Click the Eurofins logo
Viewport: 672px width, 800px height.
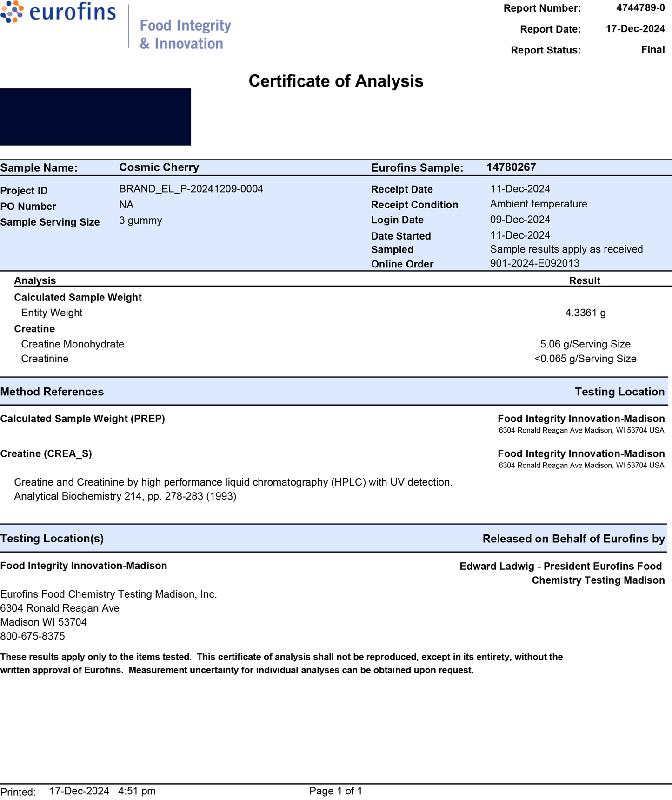click(x=58, y=12)
